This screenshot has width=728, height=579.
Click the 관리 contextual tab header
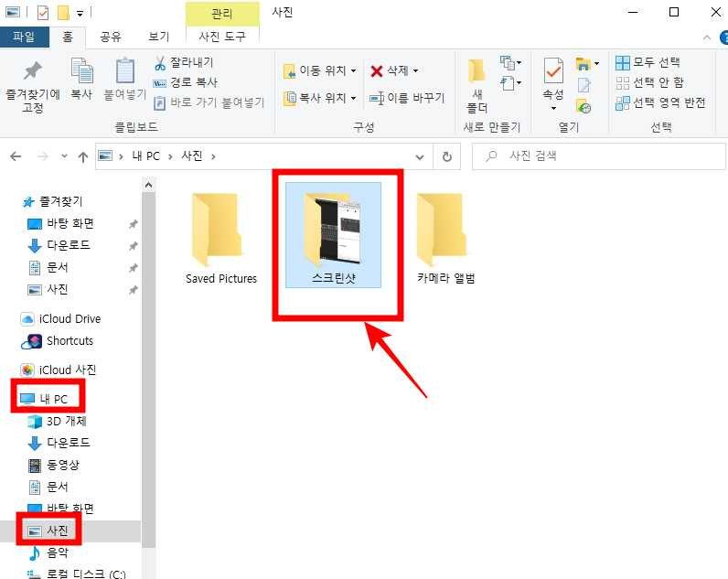click(x=222, y=14)
